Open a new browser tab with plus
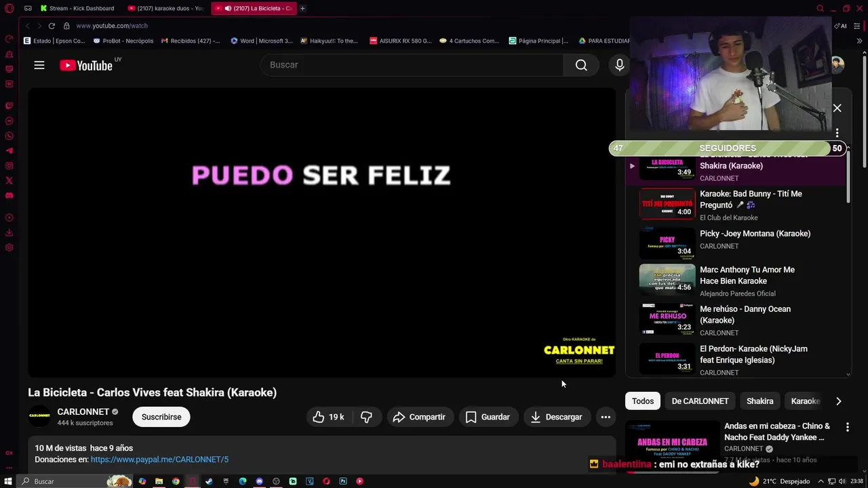 tap(302, 8)
